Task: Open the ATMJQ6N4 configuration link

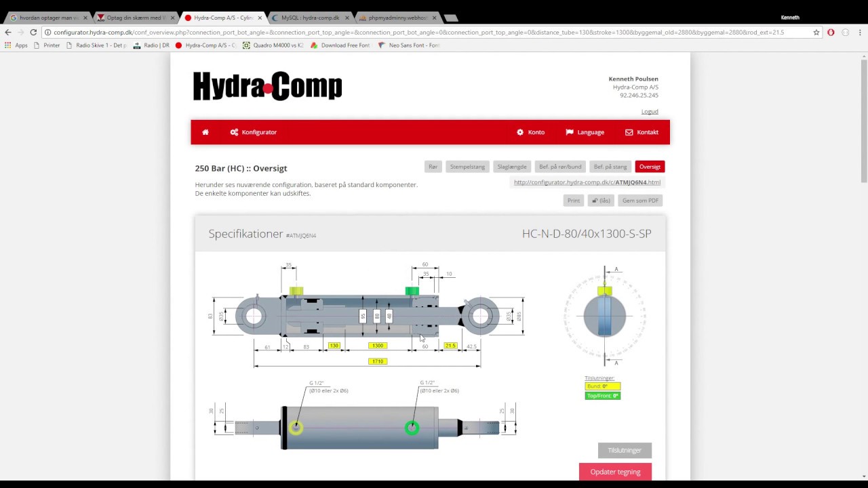Action: [x=587, y=182]
